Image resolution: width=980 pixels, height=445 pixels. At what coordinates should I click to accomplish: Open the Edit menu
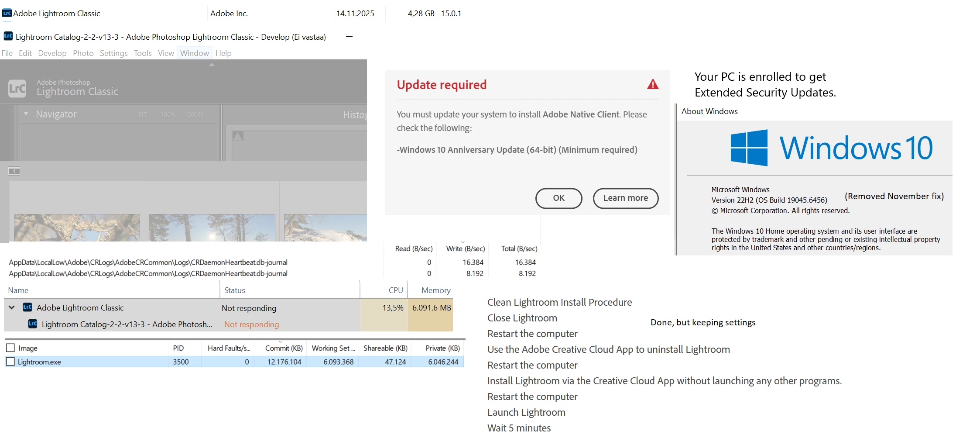pos(25,53)
